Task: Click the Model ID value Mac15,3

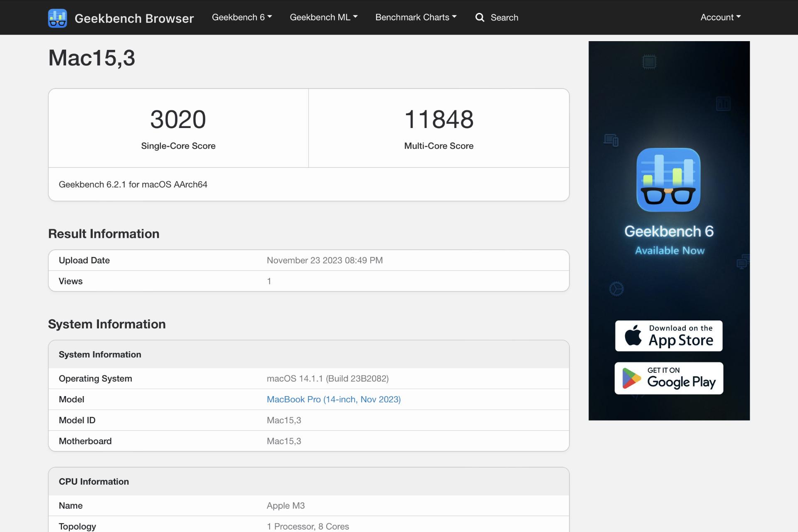Action: (284, 420)
